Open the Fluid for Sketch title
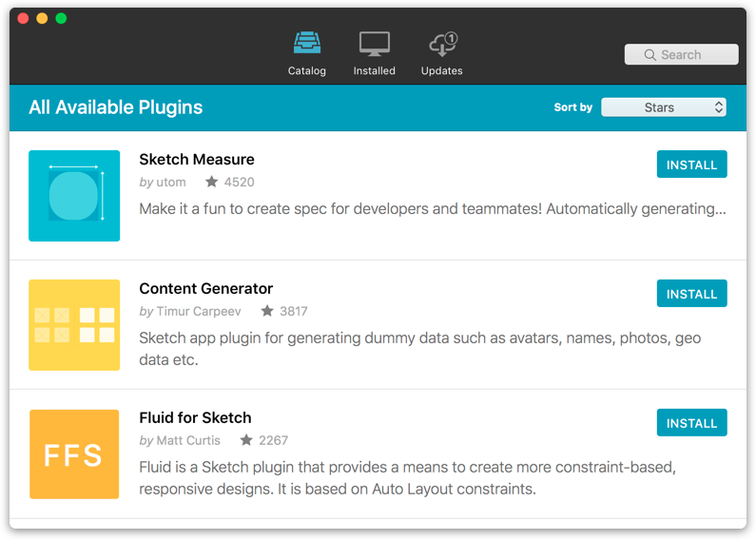 195,417
